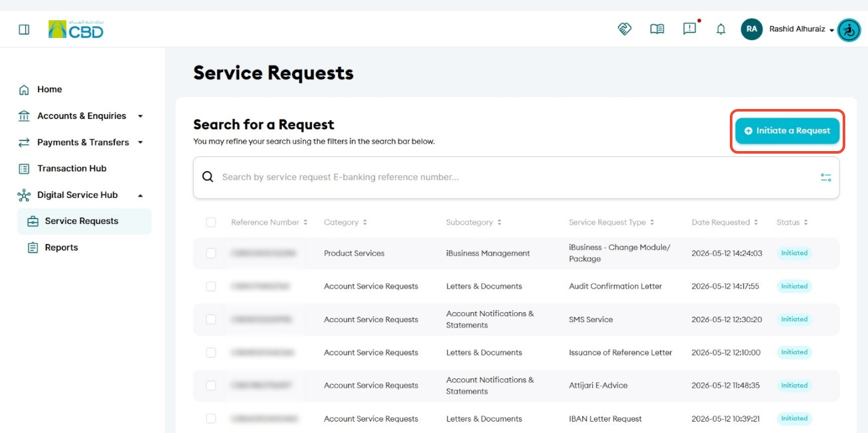Tick checkbox for iBusiness Management row
The image size is (868, 433).
(x=211, y=253)
